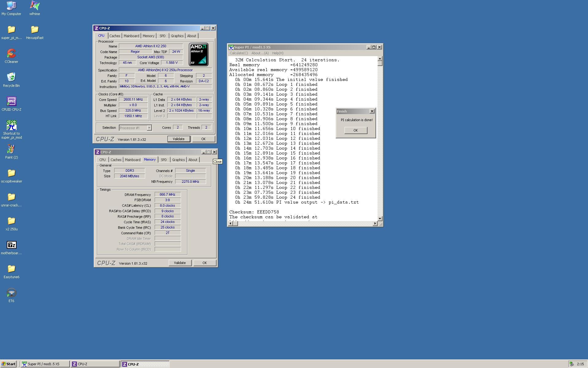588x368 pixels.
Task: Close the Finish dialog
Action: tap(372, 111)
